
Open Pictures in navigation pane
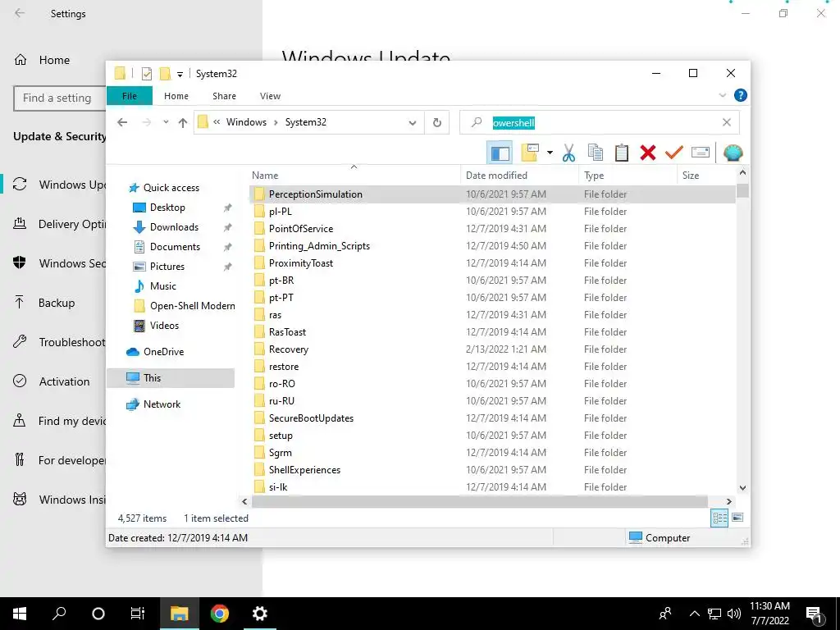167,267
